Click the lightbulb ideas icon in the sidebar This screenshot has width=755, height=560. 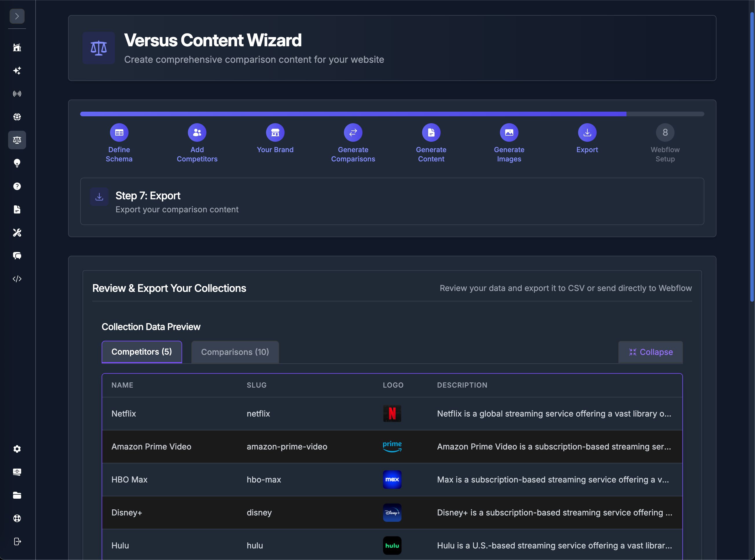[x=17, y=163]
